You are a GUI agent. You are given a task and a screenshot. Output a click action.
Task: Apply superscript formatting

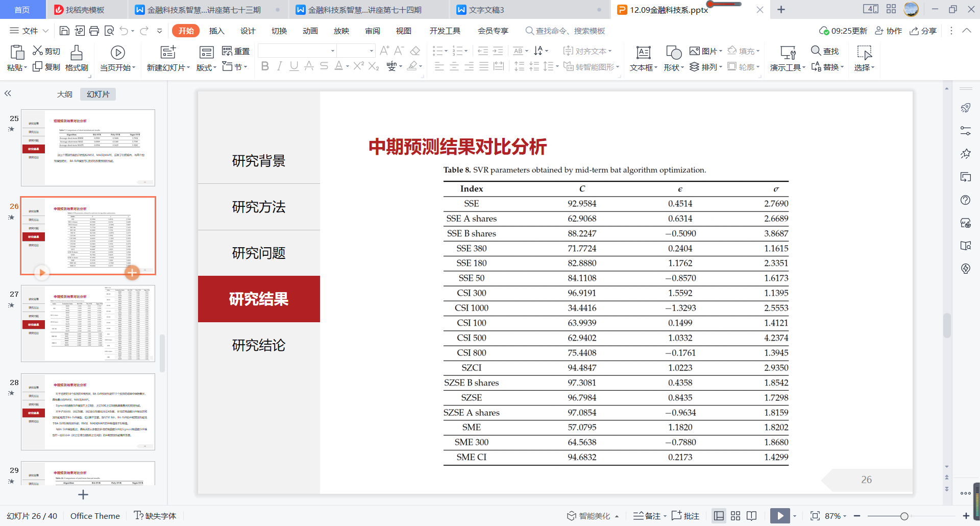358,66
